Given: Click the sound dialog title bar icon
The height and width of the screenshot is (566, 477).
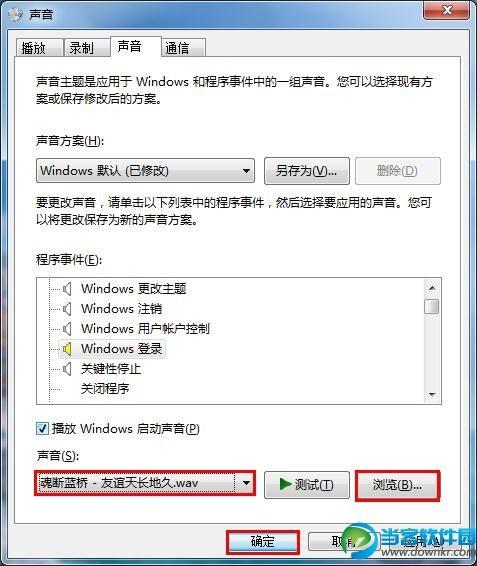Looking at the screenshot, I should 16,14.
